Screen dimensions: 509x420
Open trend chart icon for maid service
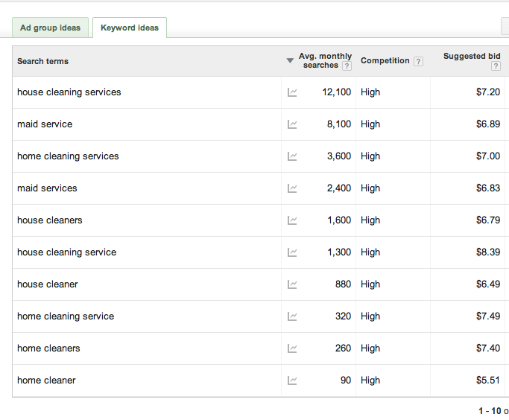(x=292, y=124)
